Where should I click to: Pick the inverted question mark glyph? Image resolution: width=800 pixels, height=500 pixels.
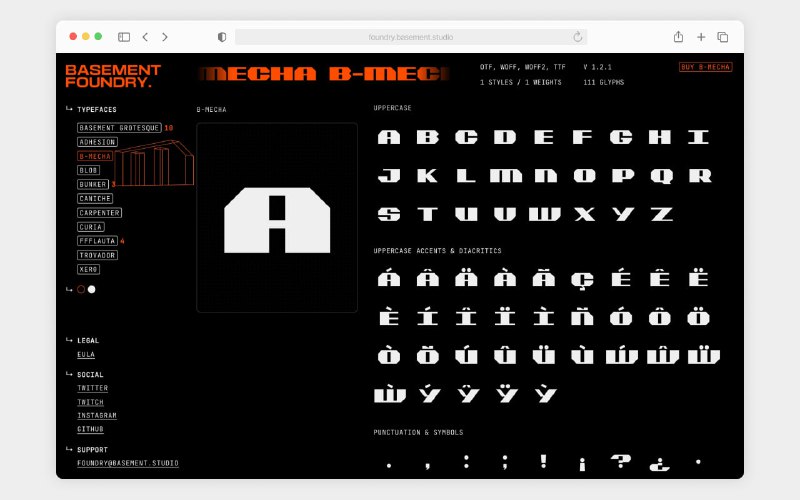pyautogui.click(x=660, y=465)
